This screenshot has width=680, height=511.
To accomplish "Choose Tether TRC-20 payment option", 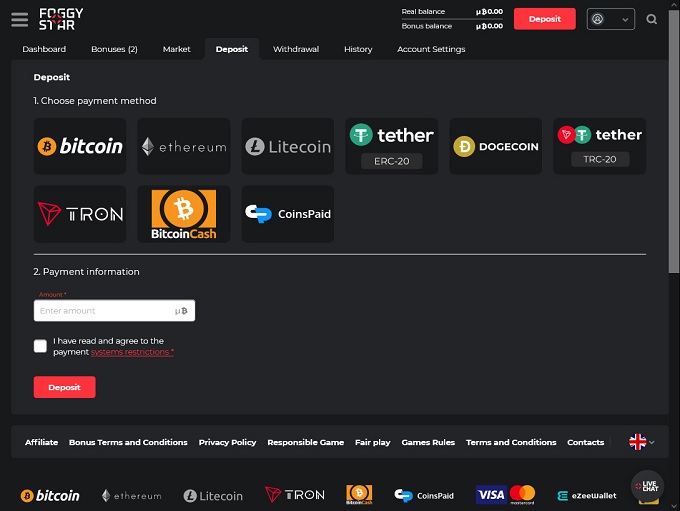I will tap(600, 146).
